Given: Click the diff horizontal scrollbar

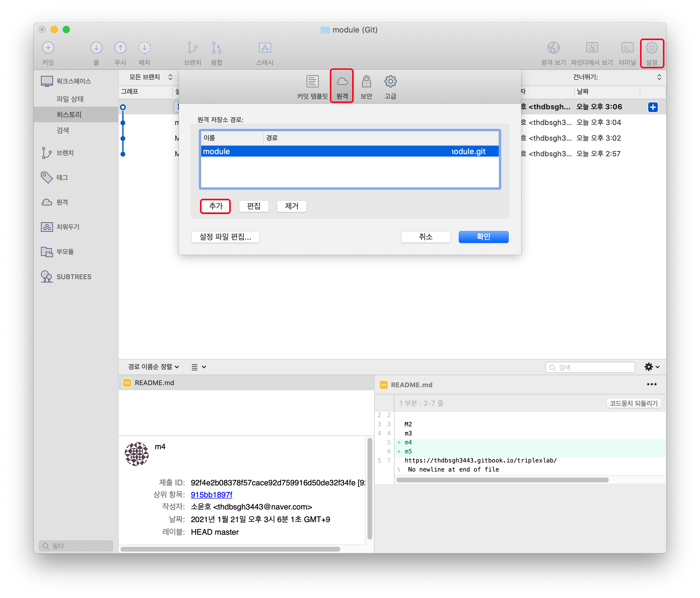Looking at the screenshot, I should coord(502,480).
